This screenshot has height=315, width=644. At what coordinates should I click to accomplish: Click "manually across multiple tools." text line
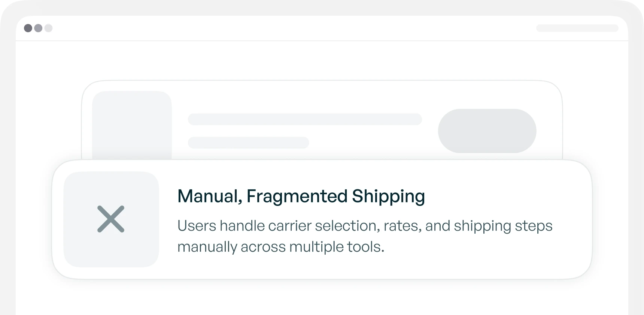coord(281,247)
